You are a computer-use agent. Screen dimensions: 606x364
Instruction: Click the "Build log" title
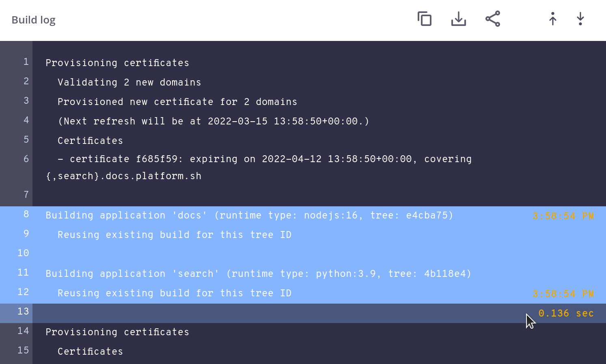coord(34,19)
